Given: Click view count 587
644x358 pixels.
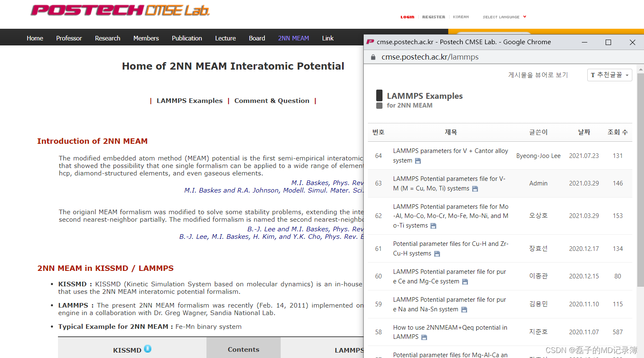Looking at the screenshot, I should pyautogui.click(x=618, y=332).
